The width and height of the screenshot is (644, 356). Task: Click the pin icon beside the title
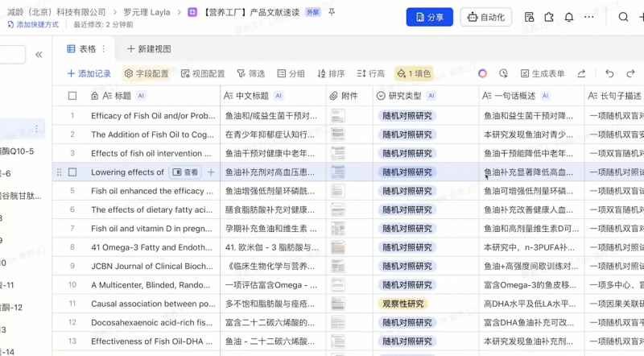(x=332, y=13)
